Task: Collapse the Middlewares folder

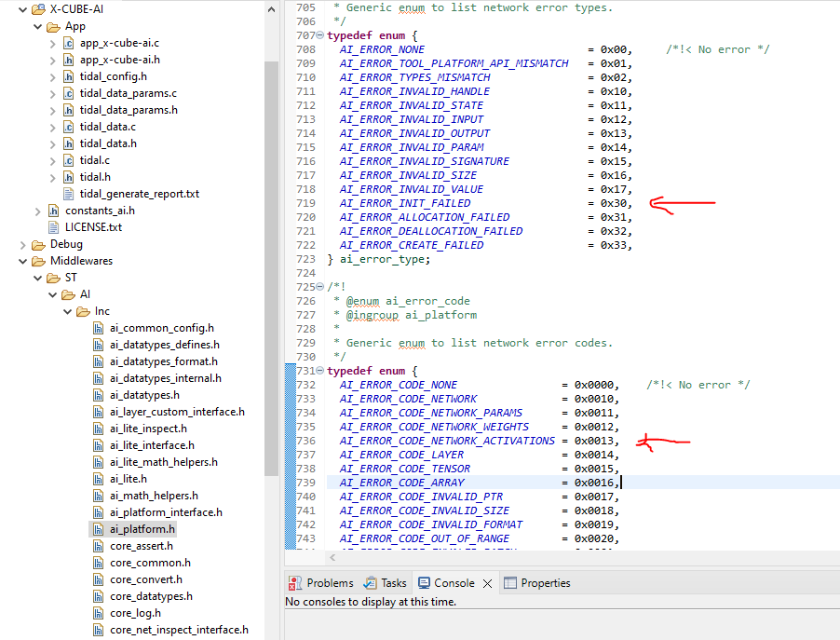Action: pos(22,261)
